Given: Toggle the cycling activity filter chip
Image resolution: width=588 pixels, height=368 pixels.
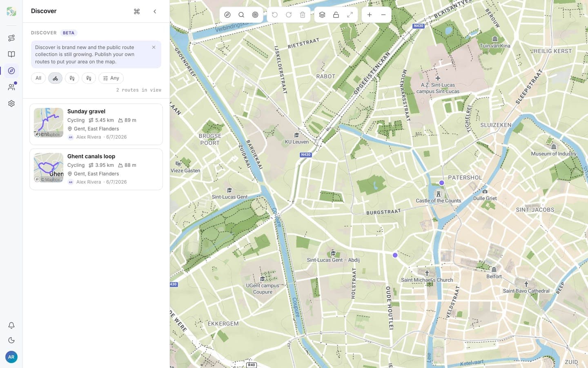Looking at the screenshot, I should pyautogui.click(x=55, y=78).
